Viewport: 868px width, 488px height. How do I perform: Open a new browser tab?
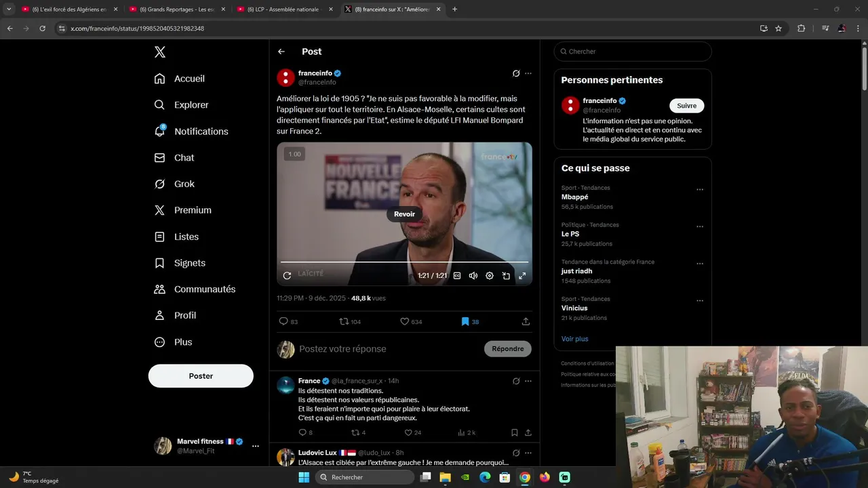click(454, 9)
